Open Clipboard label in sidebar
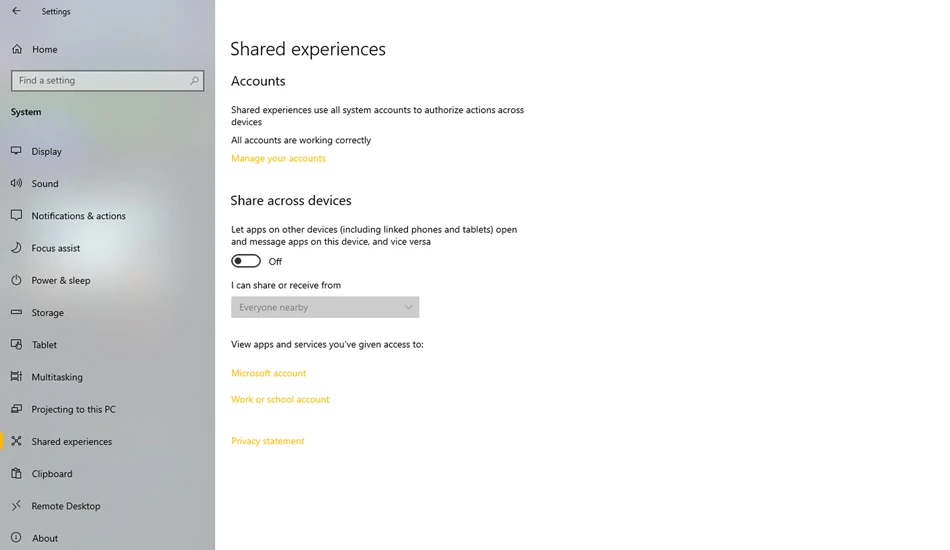 pyautogui.click(x=51, y=474)
